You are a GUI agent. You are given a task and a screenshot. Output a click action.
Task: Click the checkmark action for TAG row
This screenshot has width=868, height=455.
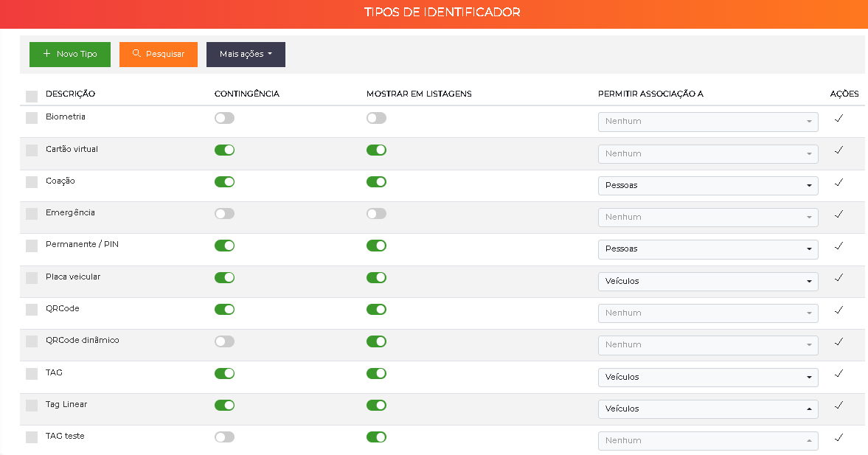point(839,374)
